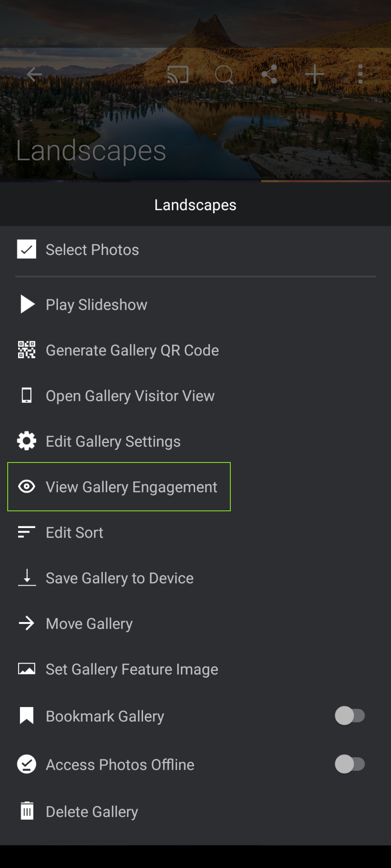391x868 pixels.
Task: Open Edit Sort option
Action: [195, 533]
